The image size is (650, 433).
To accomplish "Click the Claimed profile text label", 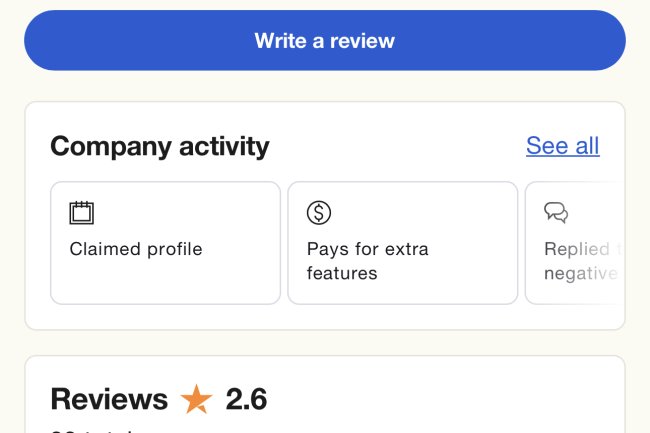I will (135, 249).
